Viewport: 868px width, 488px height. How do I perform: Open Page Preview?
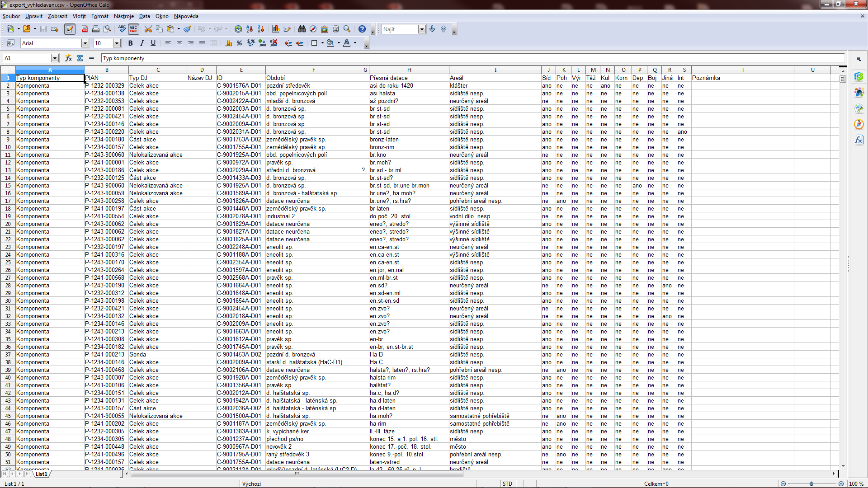[x=107, y=29]
